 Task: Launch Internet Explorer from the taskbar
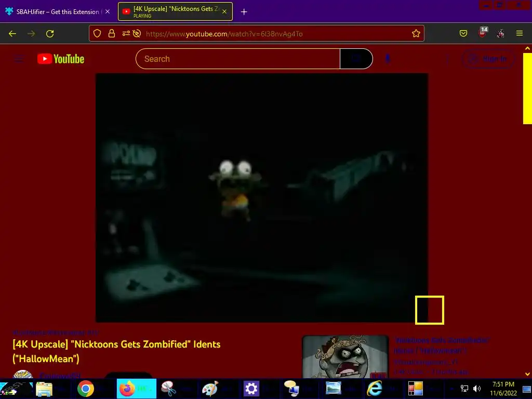click(x=375, y=389)
